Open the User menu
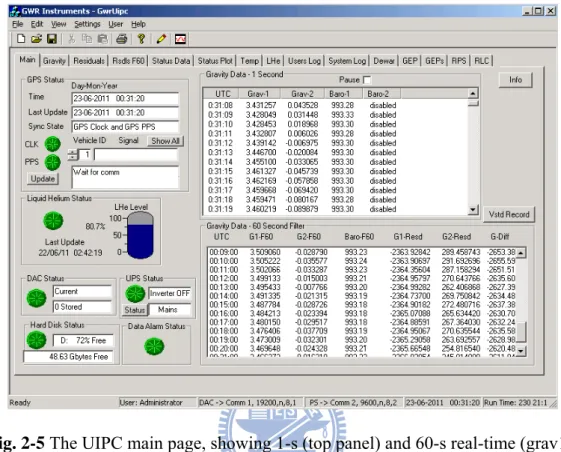The height and width of the screenshot is (452, 561). (x=116, y=24)
